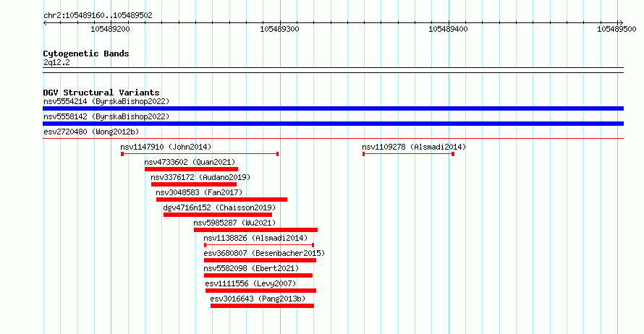Click the red bar under esv3016643

pos(262,306)
